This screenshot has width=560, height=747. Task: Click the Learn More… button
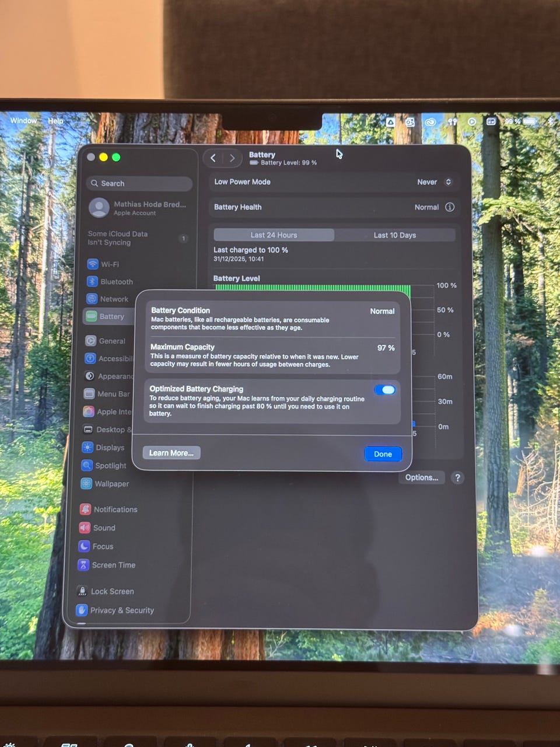pyautogui.click(x=171, y=453)
